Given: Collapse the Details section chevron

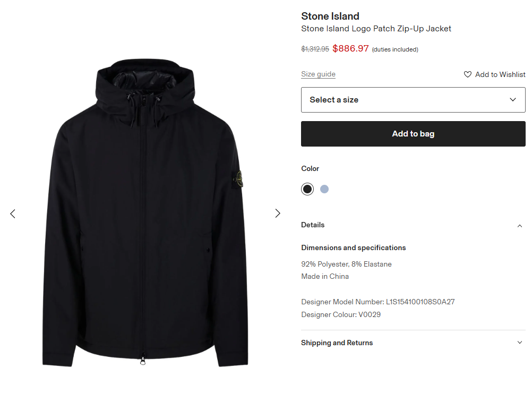Looking at the screenshot, I should click(520, 226).
